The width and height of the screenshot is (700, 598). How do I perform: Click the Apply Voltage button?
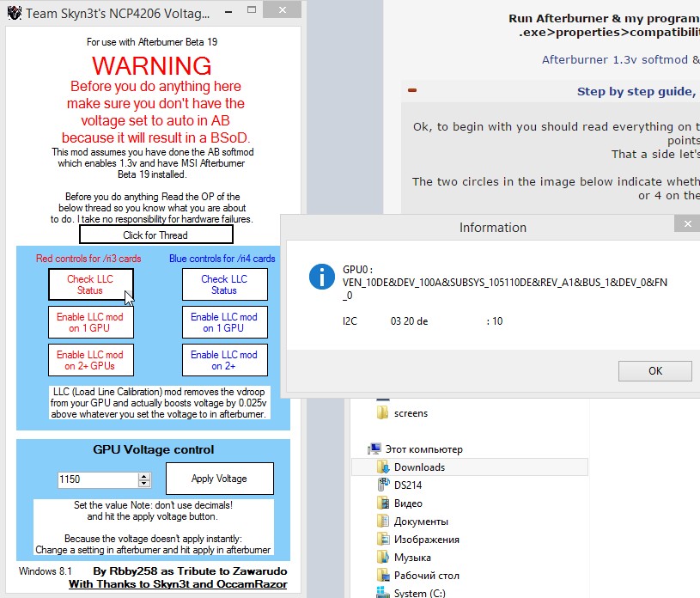pyautogui.click(x=220, y=479)
